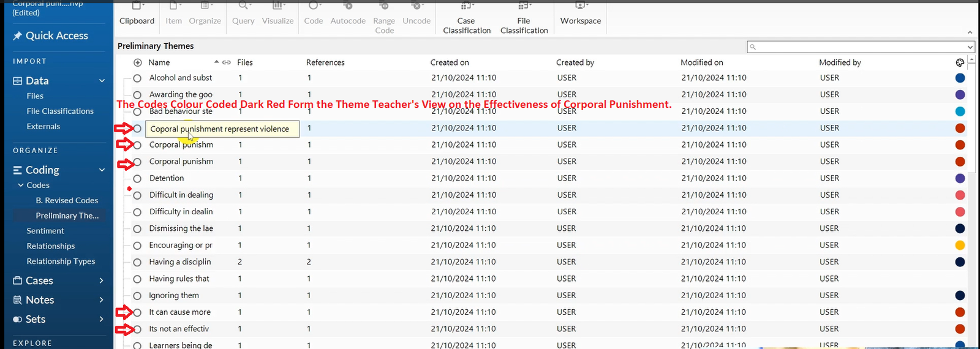Expand the Cases section chevron
The image size is (980, 349).
pos(102,280)
